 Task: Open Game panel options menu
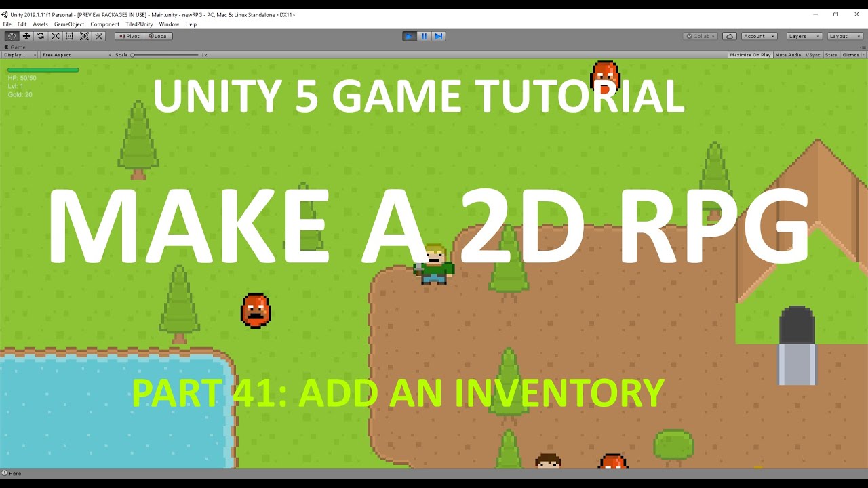click(x=863, y=47)
